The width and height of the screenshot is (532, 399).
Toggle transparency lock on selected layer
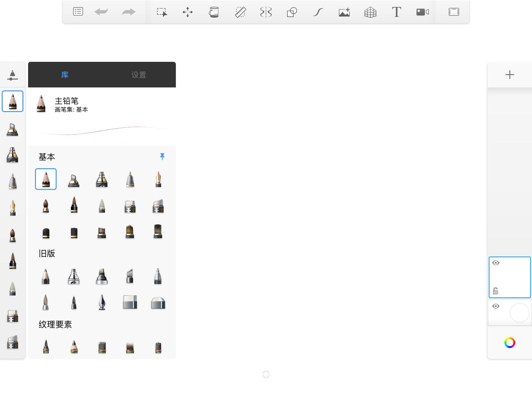(x=496, y=291)
